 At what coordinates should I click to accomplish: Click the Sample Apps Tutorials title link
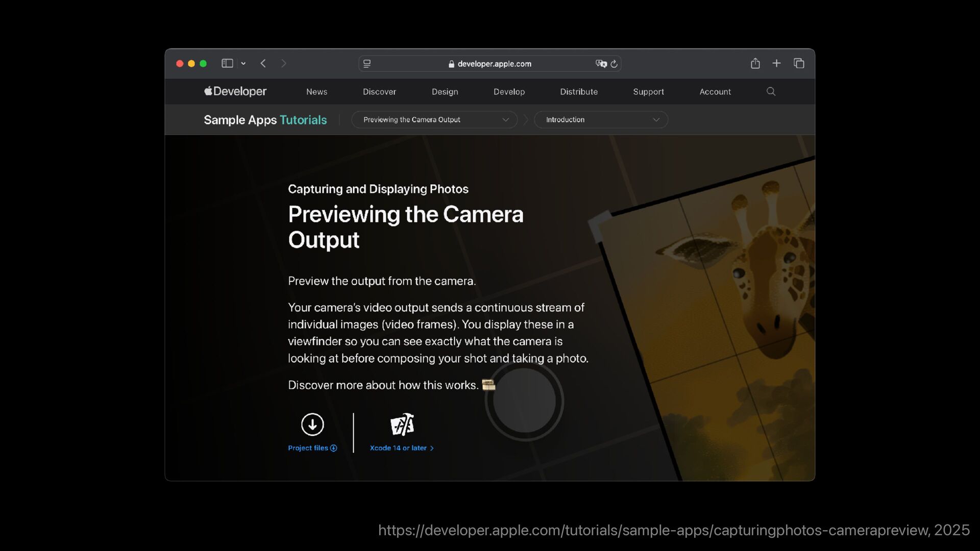[x=265, y=120]
